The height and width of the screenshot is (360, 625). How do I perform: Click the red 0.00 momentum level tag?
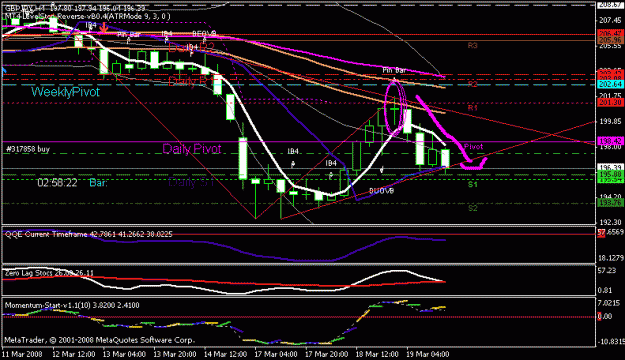tap(605, 317)
